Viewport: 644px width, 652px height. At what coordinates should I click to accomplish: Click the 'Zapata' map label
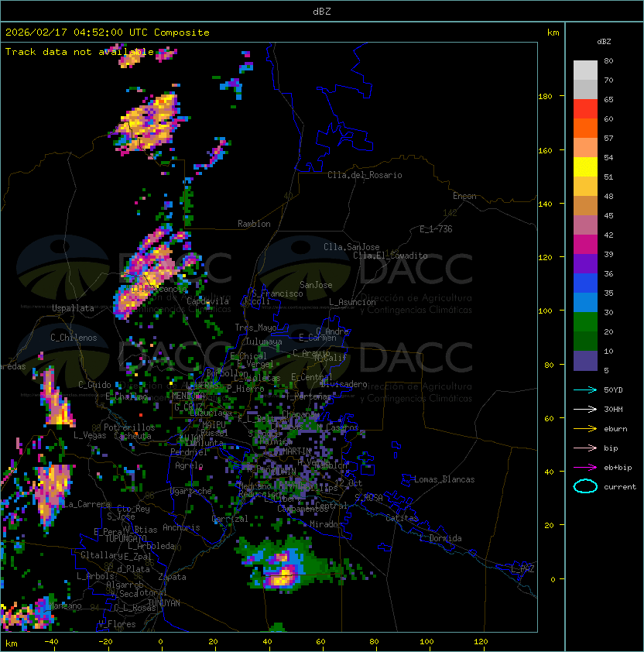[172, 577]
